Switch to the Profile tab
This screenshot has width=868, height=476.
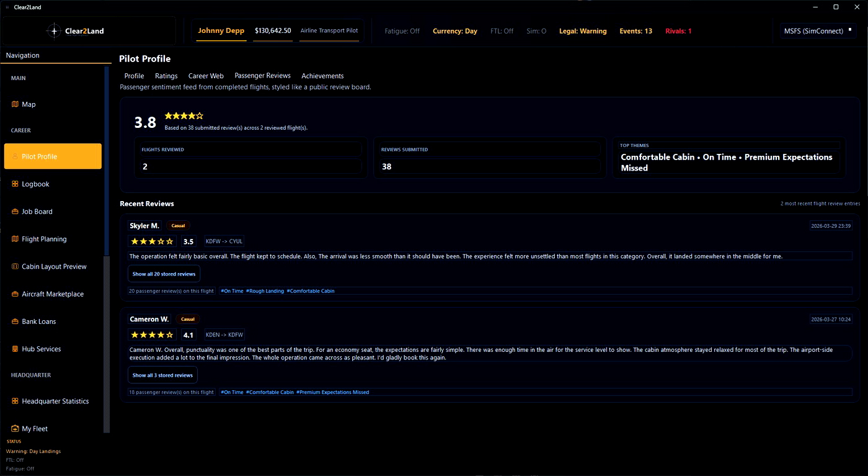click(x=134, y=76)
